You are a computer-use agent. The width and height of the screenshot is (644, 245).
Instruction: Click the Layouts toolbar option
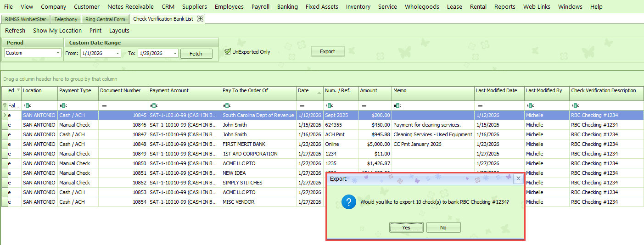[x=119, y=31]
